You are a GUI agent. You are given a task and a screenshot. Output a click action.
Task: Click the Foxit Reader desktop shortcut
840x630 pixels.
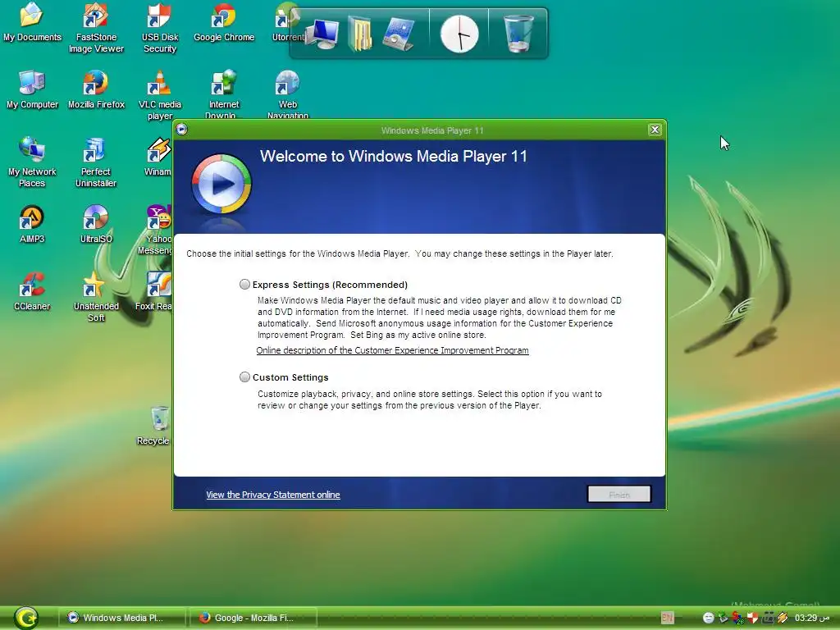[153, 291]
